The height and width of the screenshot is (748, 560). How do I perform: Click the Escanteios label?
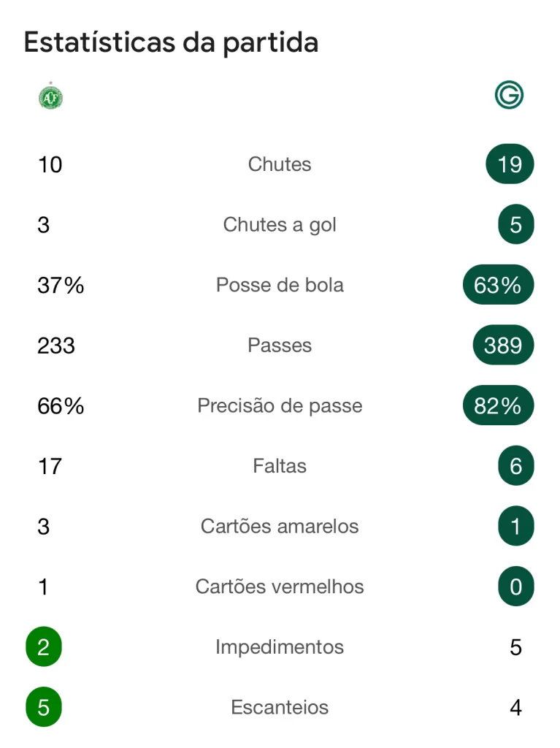tap(280, 707)
